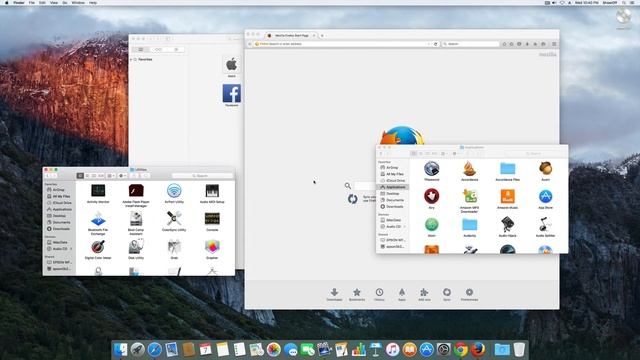The height and width of the screenshot is (360, 640).
Task: Open iTunes from the Dock
Action: click(393, 350)
